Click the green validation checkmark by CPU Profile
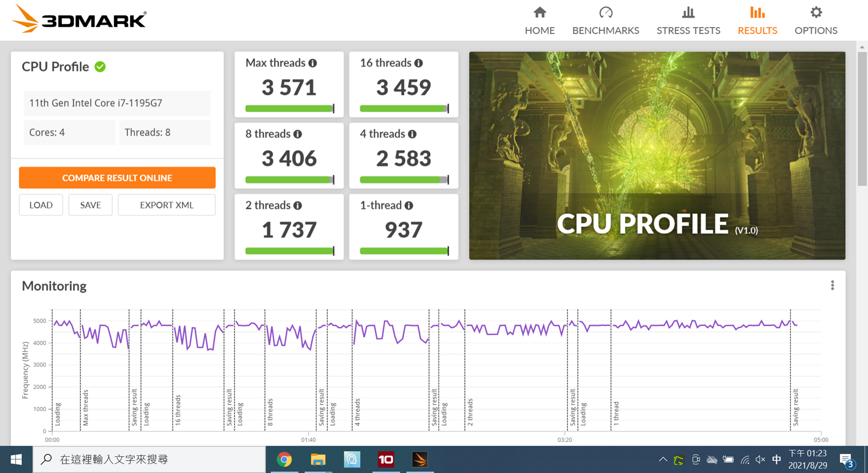The height and width of the screenshot is (473, 868). pos(100,67)
